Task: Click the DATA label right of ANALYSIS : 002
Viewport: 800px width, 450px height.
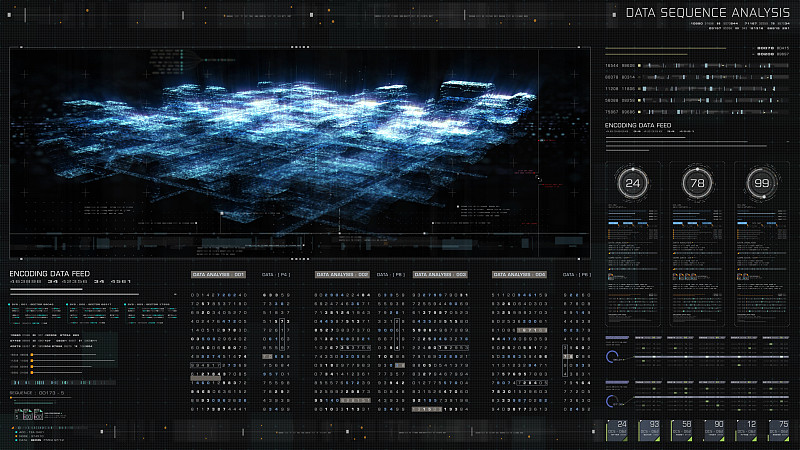Action: click(x=391, y=274)
